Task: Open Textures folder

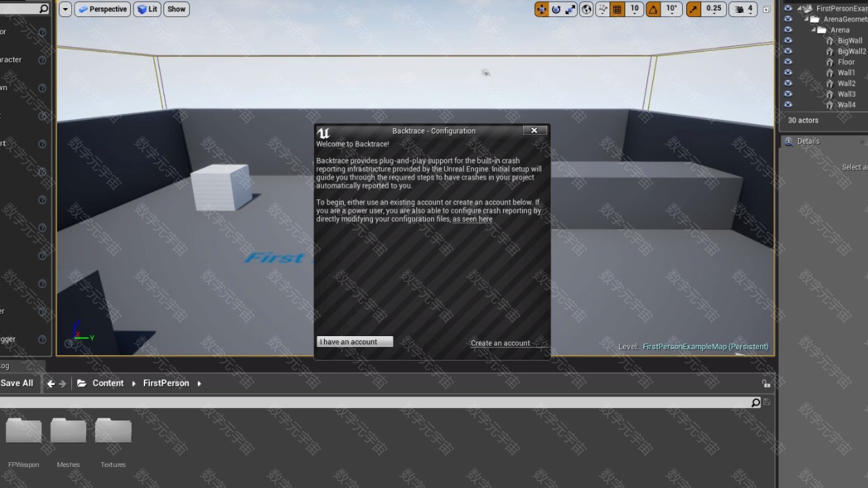Action: coord(113,442)
